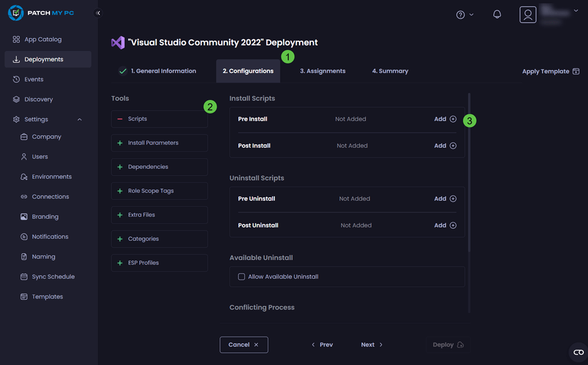Image resolution: width=588 pixels, height=365 pixels.
Task: Click the Discovery layers icon
Action: tap(16, 99)
